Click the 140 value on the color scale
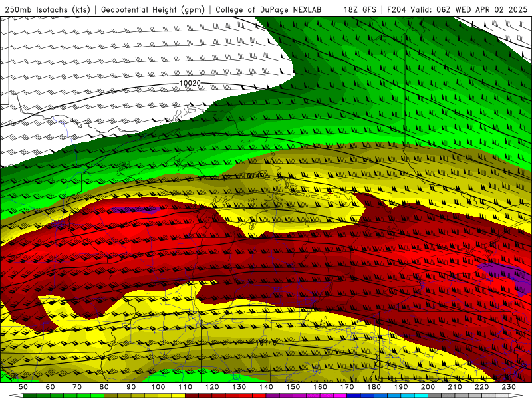 [267, 387]
